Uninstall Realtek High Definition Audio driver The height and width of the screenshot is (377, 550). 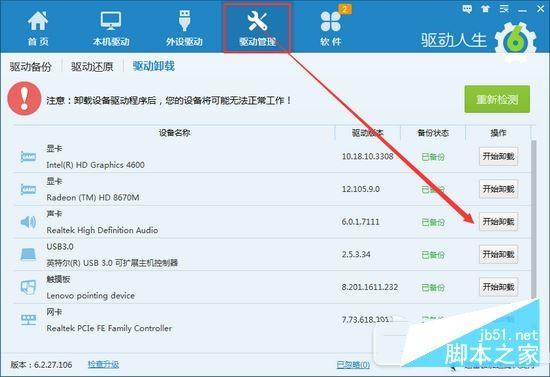498,222
